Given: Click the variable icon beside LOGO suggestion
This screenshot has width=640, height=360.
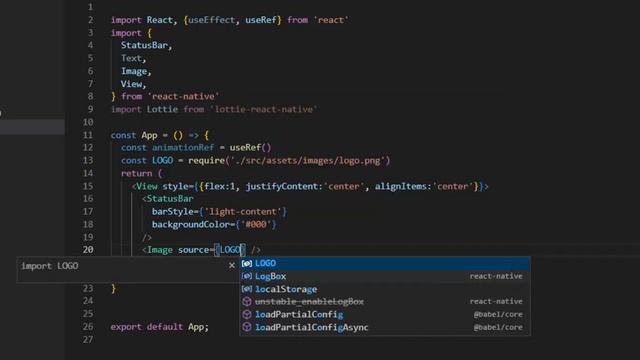Looking at the screenshot, I should (247, 263).
